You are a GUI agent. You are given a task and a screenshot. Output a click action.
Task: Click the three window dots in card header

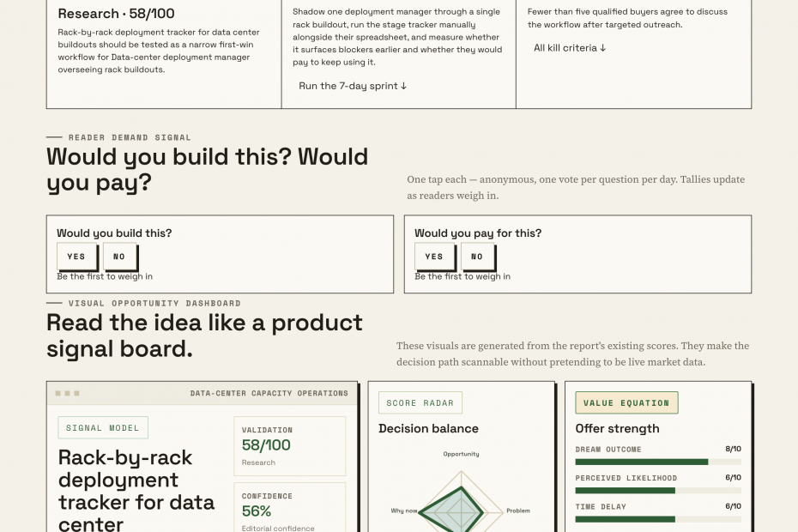pyautogui.click(x=67, y=393)
